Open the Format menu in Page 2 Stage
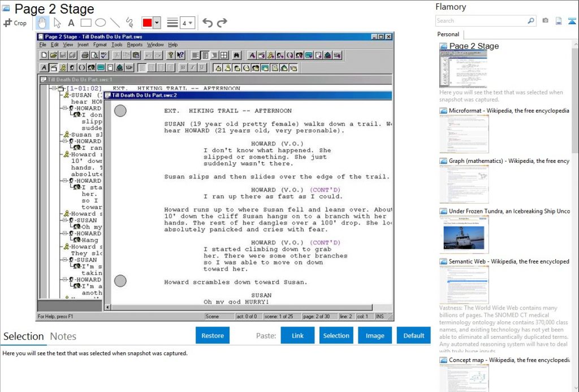This screenshot has height=392, width=579. (x=100, y=45)
